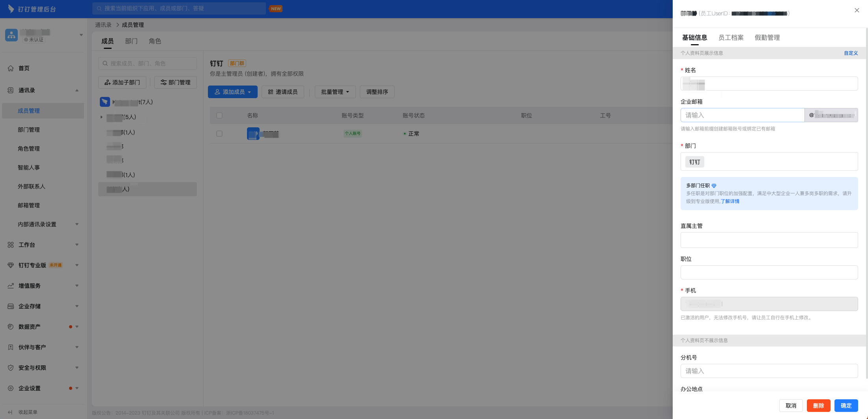
Task: Open 成员管理 in the sidebar
Action: (43, 111)
